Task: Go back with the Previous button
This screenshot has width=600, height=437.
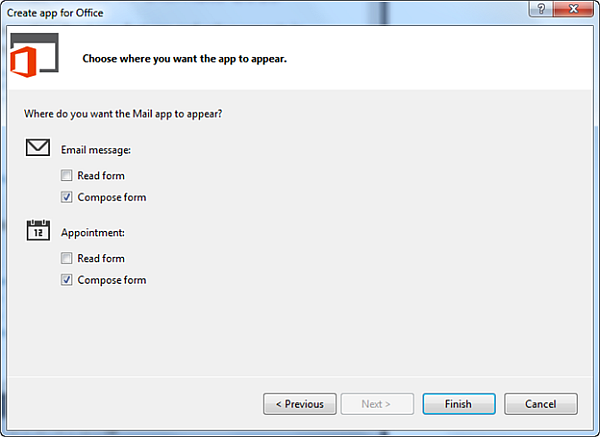Action: (300, 404)
